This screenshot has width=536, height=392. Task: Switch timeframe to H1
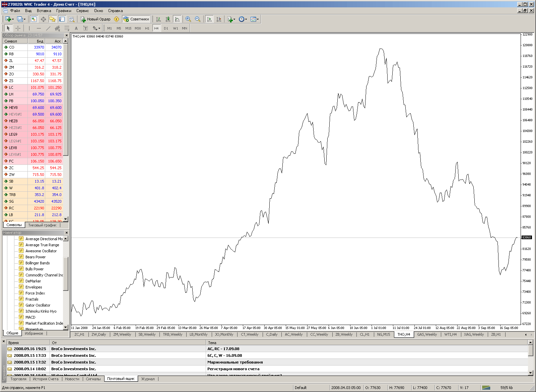(147, 28)
